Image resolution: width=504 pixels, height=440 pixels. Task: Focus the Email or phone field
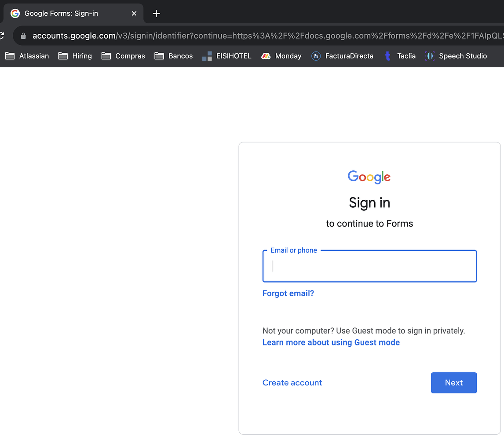(x=369, y=266)
